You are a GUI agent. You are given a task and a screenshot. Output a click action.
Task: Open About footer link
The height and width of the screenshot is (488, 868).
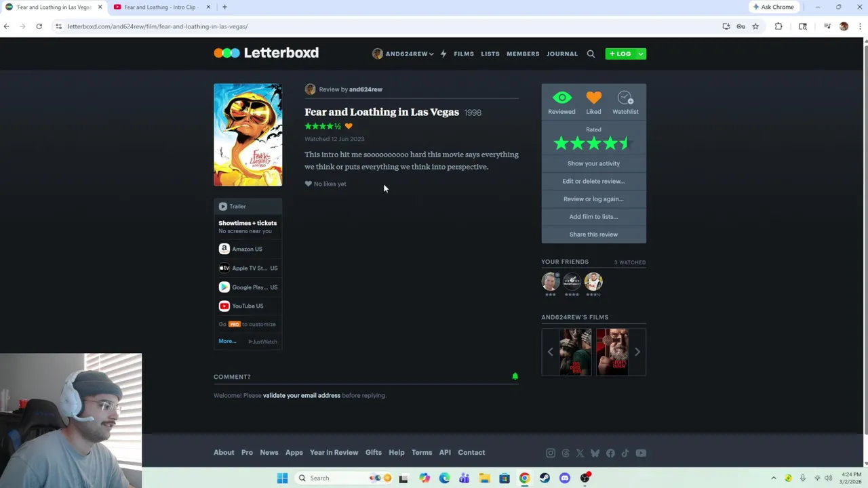click(x=224, y=452)
